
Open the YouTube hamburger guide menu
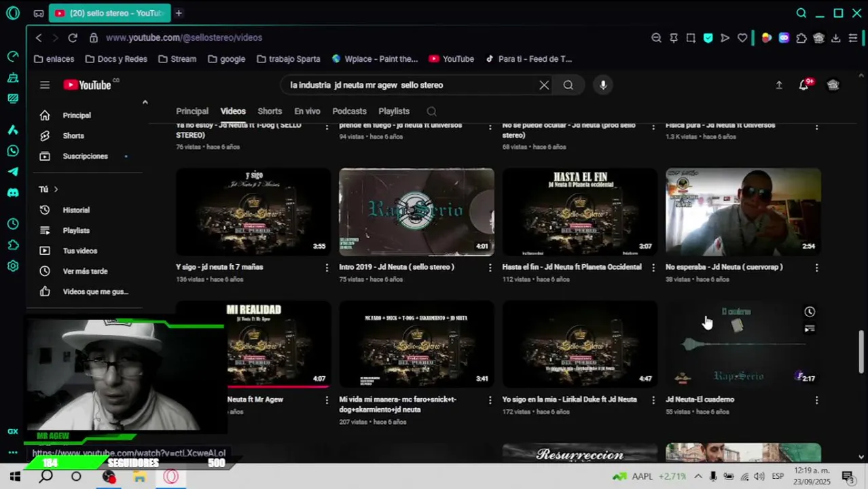45,85
